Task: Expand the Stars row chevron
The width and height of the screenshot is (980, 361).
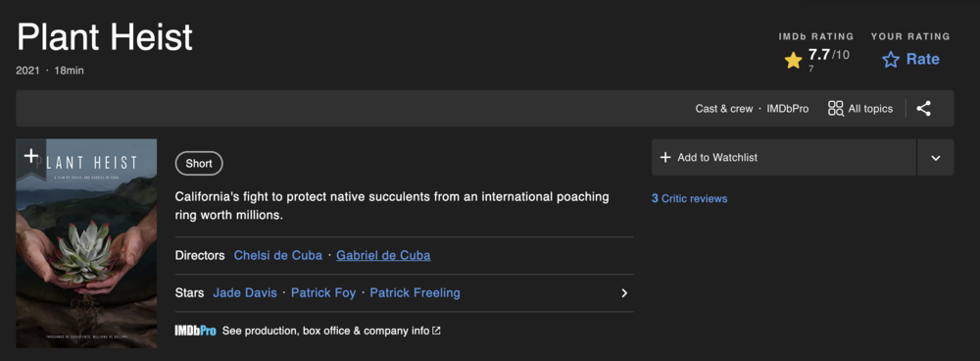Action: (x=623, y=292)
